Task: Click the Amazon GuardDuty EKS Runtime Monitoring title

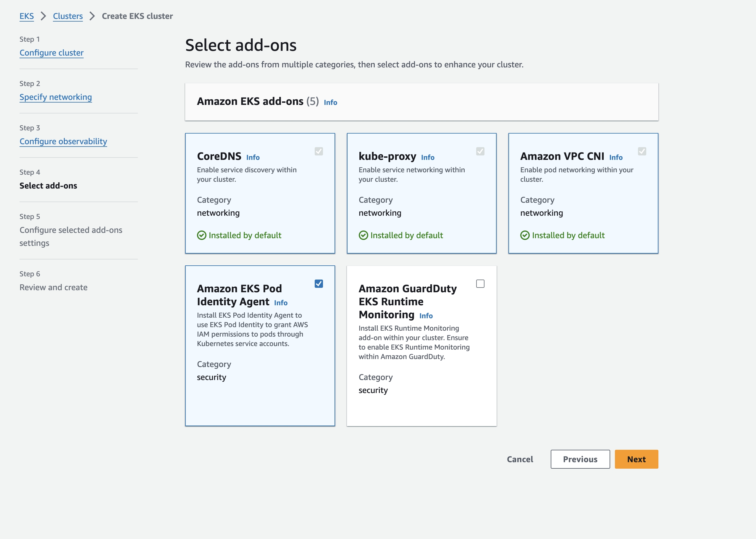Action: pyautogui.click(x=408, y=301)
